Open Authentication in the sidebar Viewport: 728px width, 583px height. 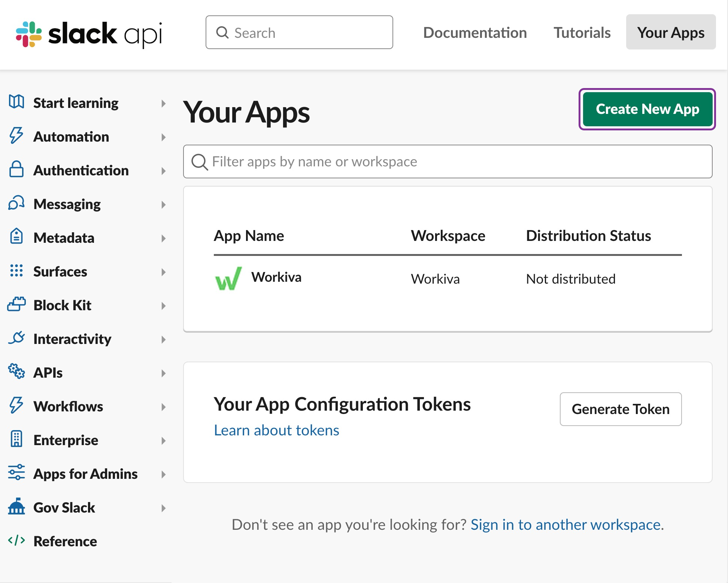81,170
